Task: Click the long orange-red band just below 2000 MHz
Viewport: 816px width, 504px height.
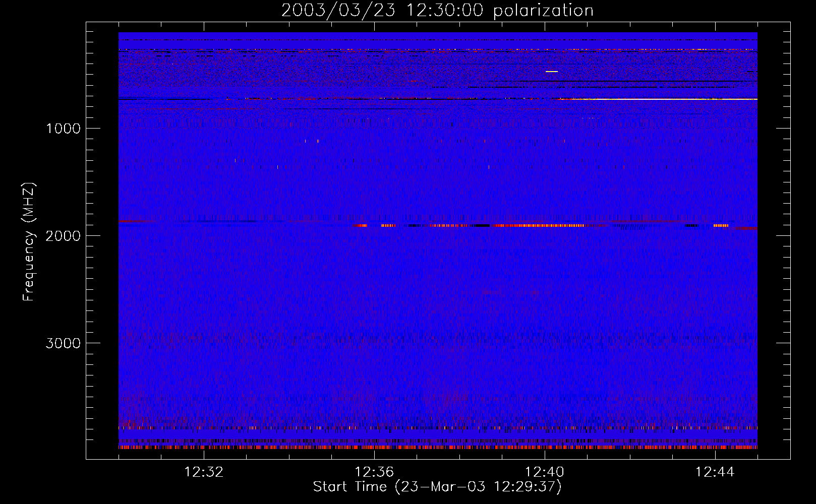Action: point(540,225)
